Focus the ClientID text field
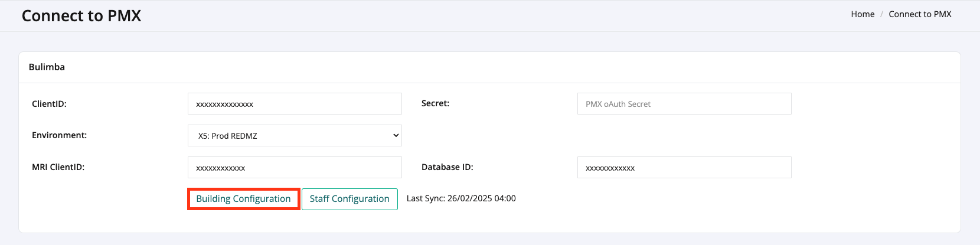The image size is (980, 245). (295, 104)
